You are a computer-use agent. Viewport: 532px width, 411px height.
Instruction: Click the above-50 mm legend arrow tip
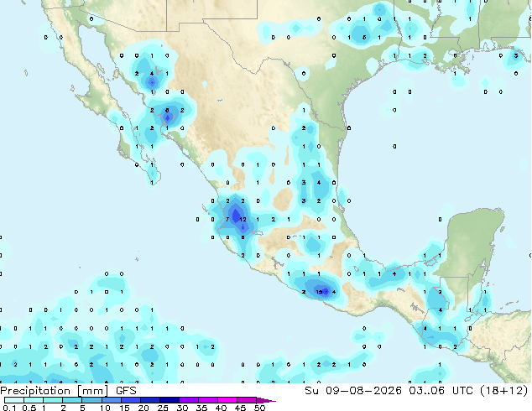pyautogui.click(x=266, y=400)
